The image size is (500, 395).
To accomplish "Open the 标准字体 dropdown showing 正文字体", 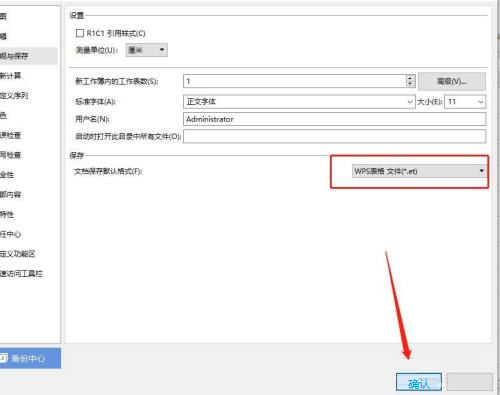I will click(x=299, y=102).
